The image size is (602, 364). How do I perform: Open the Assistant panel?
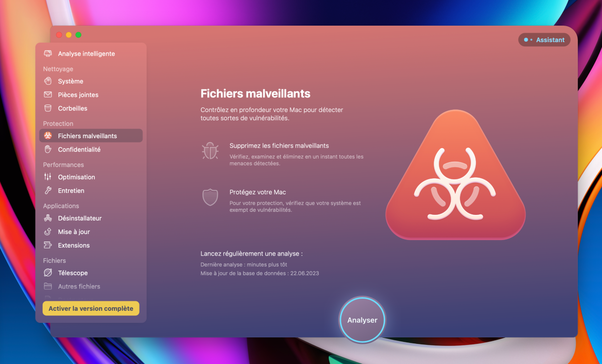click(544, 40)
